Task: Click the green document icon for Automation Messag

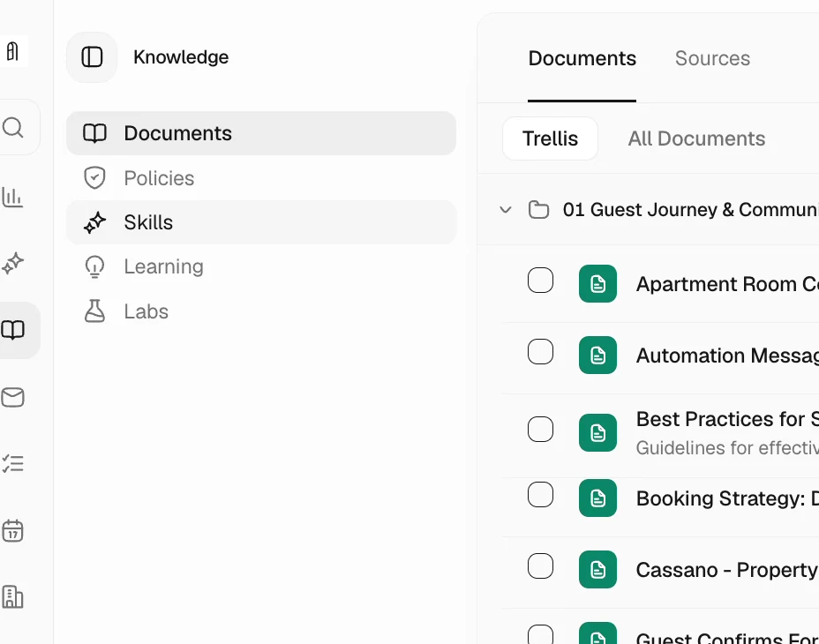Action: point(597,356)
